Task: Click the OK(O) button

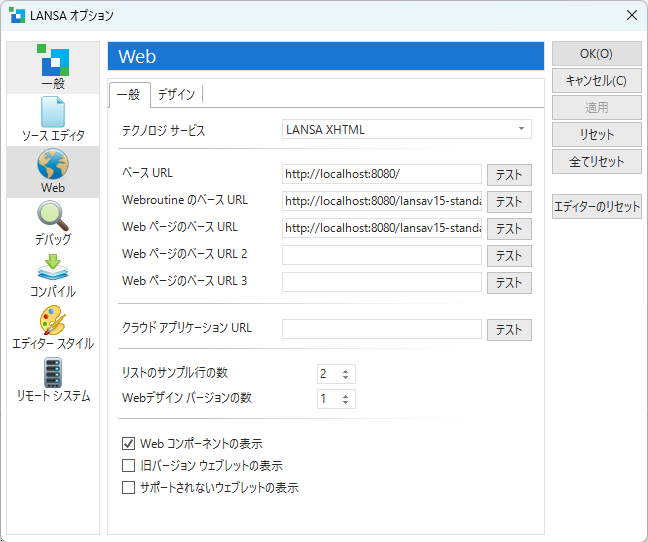Action: pyautogui.click(x=597, y=54)
